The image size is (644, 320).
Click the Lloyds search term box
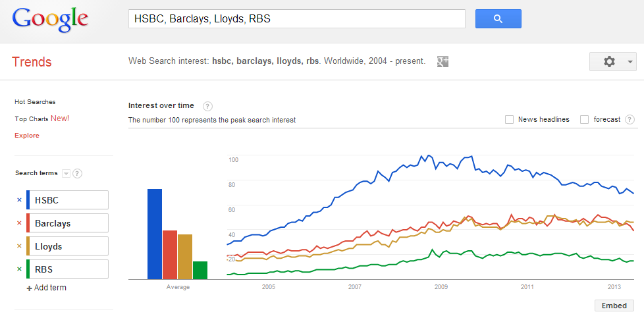67,246
